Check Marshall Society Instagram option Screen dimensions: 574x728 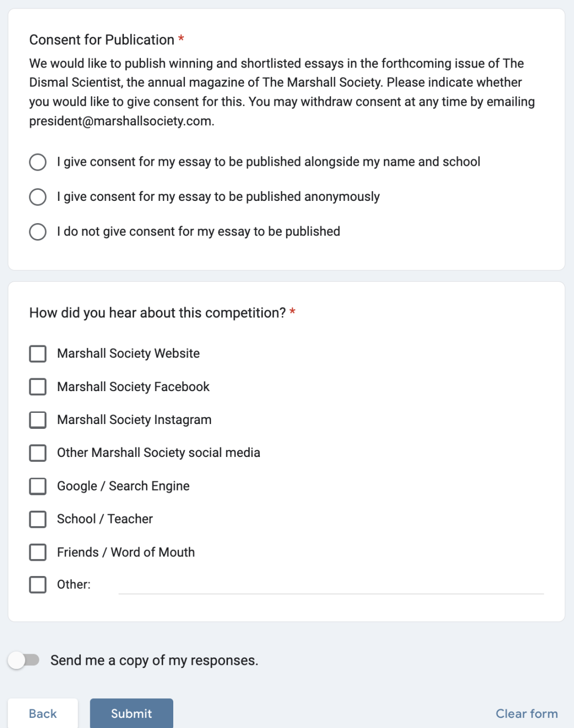point(38,420)
